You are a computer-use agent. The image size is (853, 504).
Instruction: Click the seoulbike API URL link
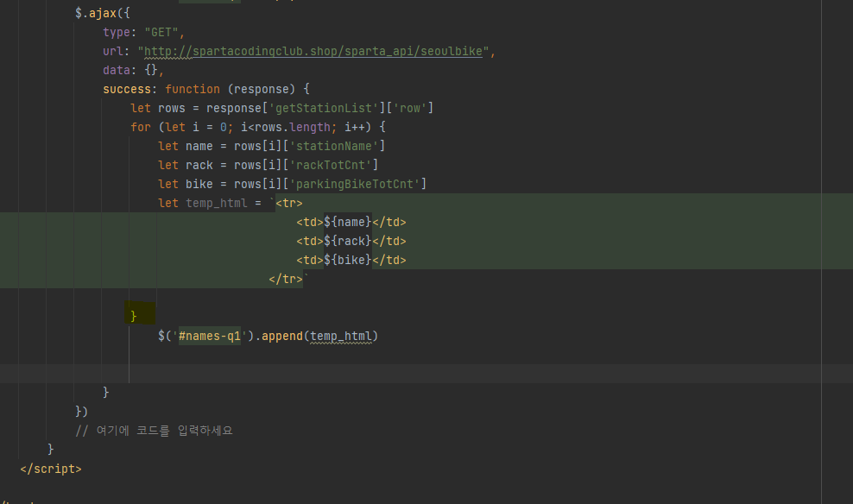click(x=313, y=51)
